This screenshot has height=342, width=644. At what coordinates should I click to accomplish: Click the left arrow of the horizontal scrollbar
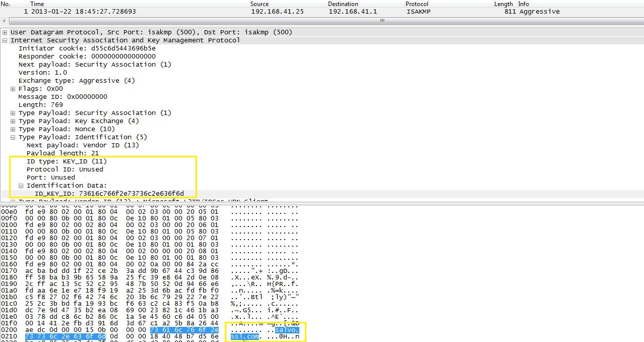[x=4, y=21]
